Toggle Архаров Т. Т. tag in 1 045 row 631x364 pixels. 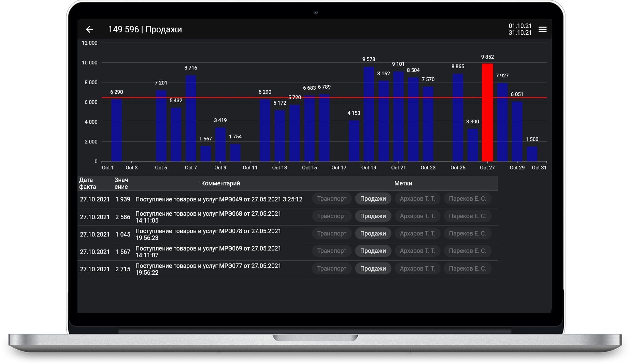pos(417,233)
